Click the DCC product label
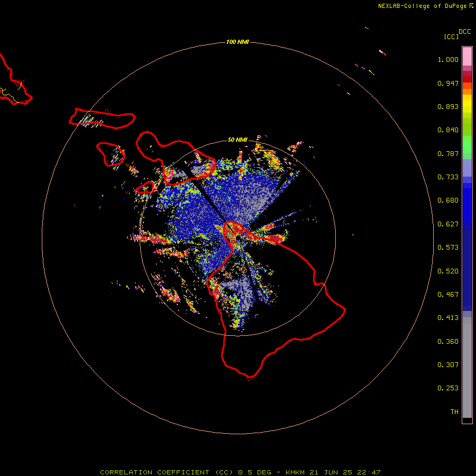Viewport: 476px width, 476px height. [x=465, y=32]
